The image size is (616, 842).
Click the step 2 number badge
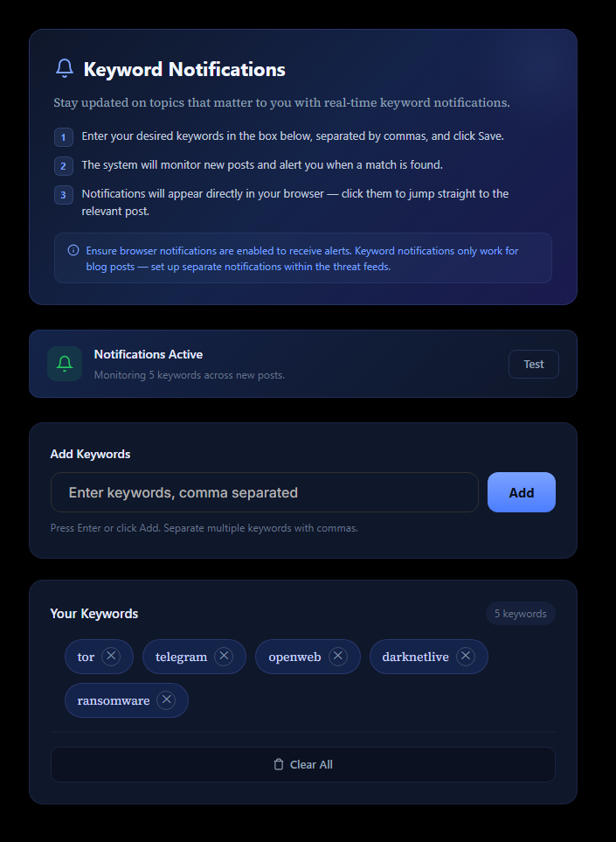64,165
